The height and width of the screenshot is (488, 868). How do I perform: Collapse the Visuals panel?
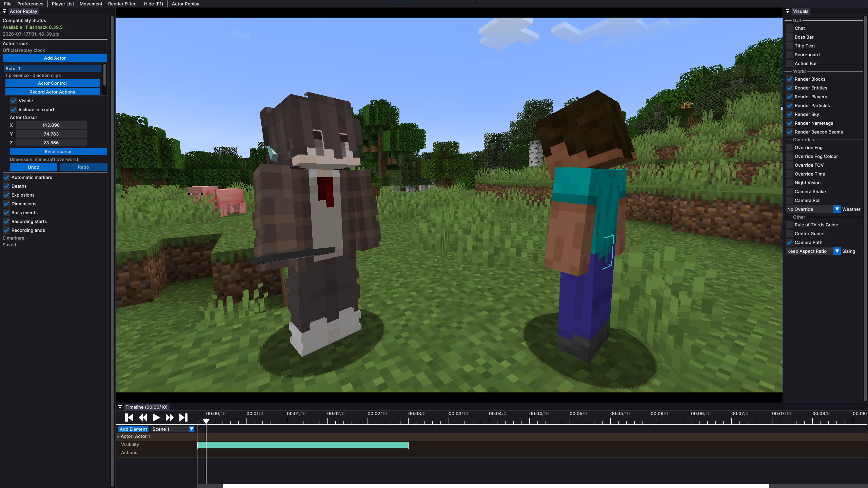click(788, 11)
